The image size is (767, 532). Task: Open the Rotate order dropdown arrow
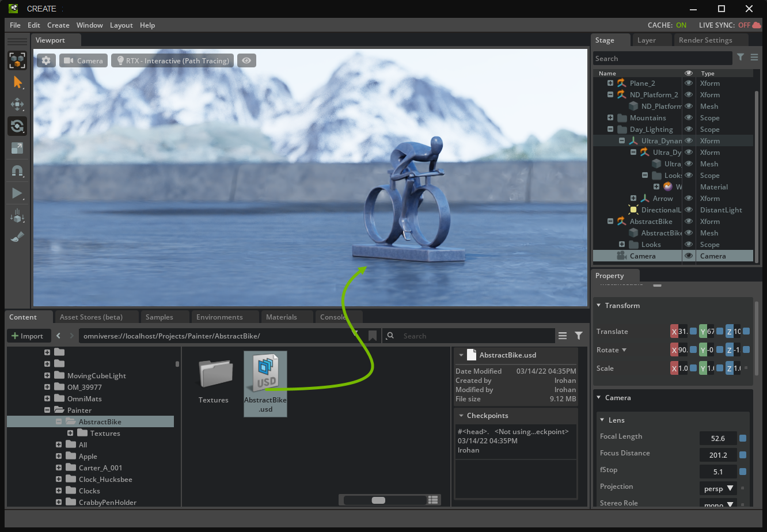(x=624, y=350)
